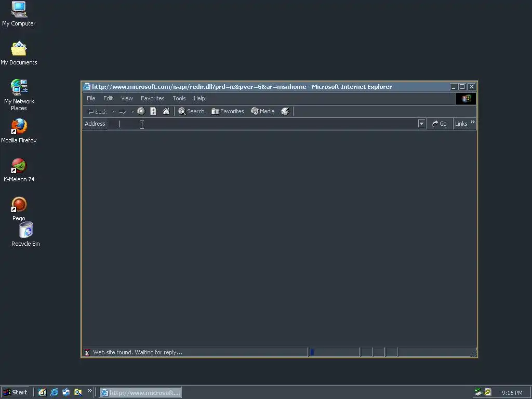The height and width of the screenshot is (399, 532).
Task: Maximize the Internet Explorer window
Action: pyautogui.click(x=462, y=87)
